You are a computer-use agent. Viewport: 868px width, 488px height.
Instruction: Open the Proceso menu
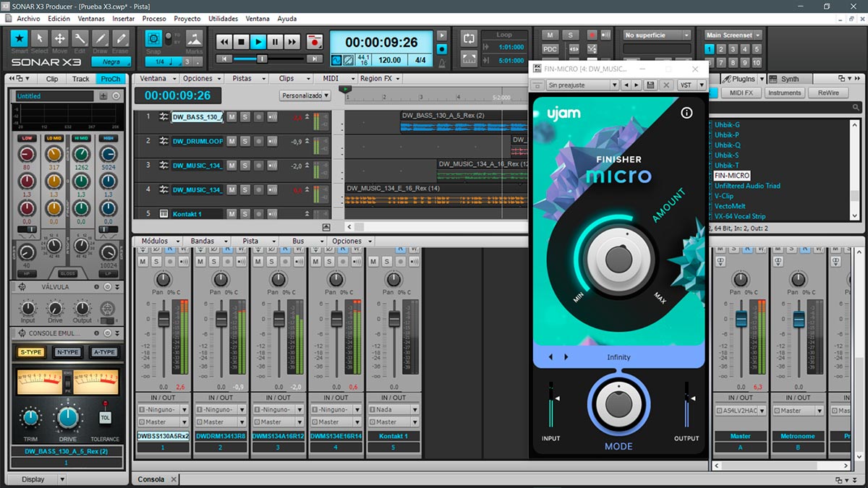coord(154,19)
